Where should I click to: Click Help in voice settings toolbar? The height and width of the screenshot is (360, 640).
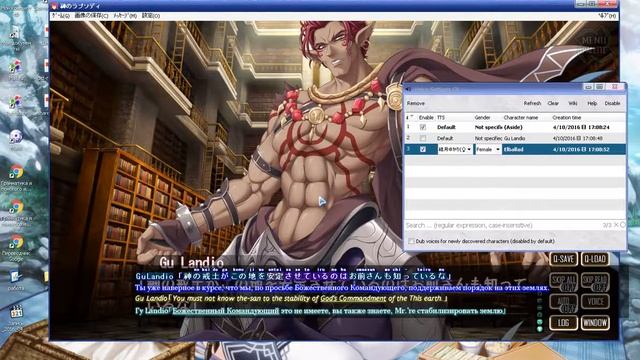592,104
